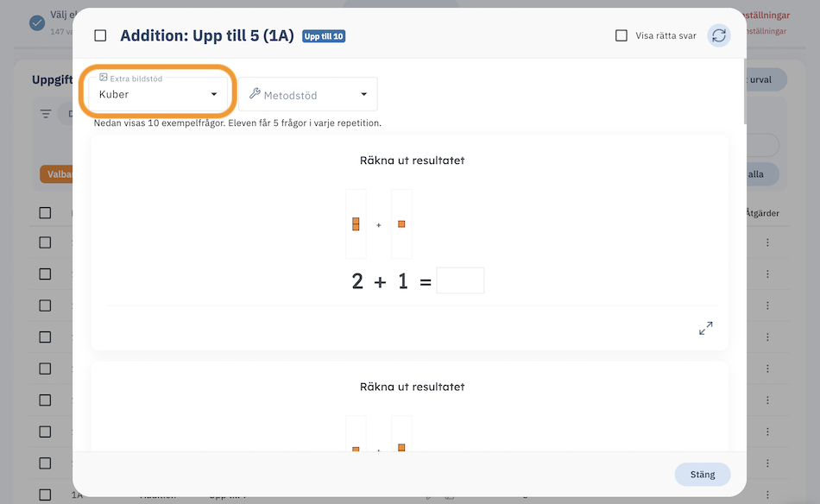This screenshot has height=504, width=820.
Task: Tick checkbox next to Addition: Upp till 5 title
Action: point(100,35)
